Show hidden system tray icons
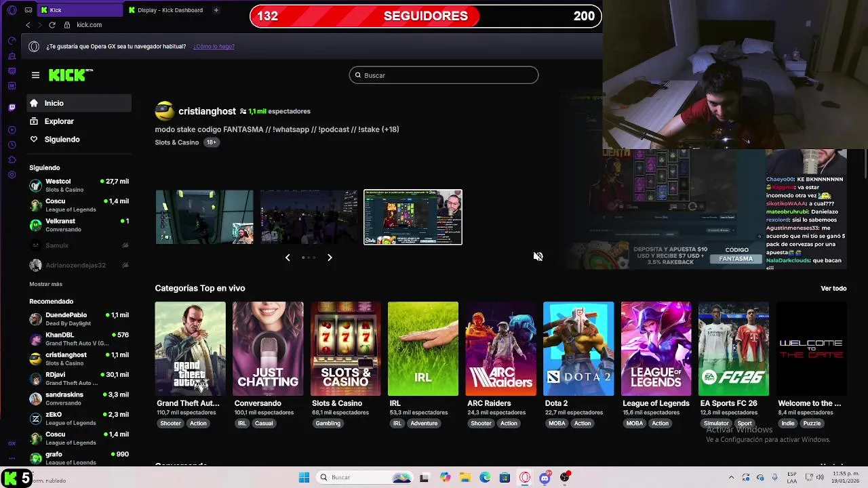Viewport: 868px width, 488px height. (x=731, y=477)
